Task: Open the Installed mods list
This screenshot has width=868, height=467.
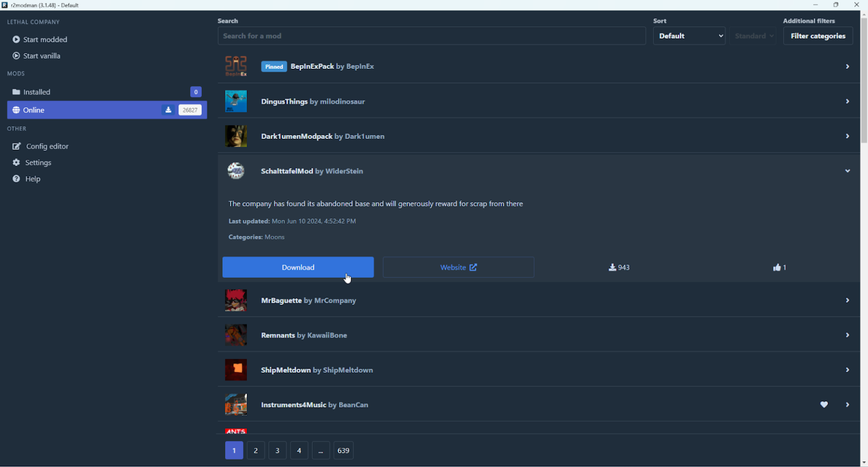Action: (x=107, y=92)
